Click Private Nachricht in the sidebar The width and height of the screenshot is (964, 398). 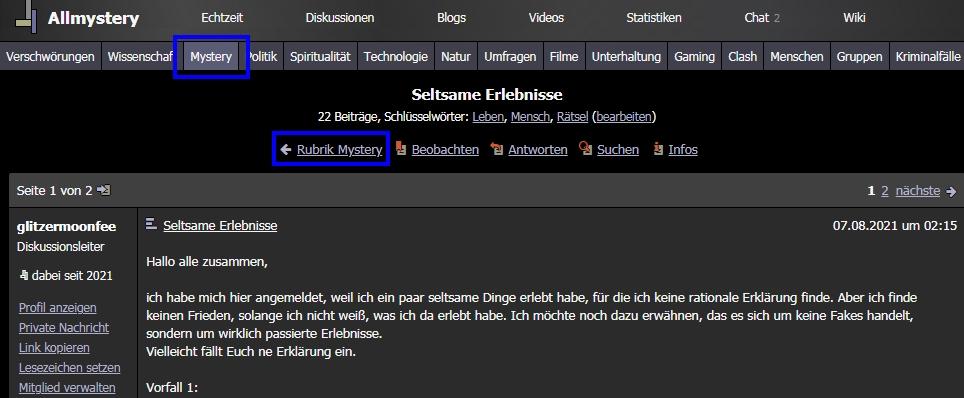(x=64, y=328)
